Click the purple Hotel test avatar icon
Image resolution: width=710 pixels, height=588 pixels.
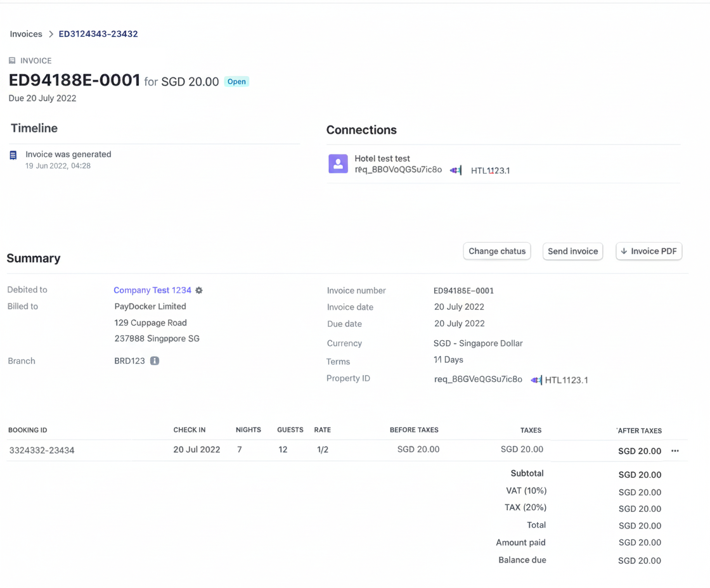pos(338,163)
